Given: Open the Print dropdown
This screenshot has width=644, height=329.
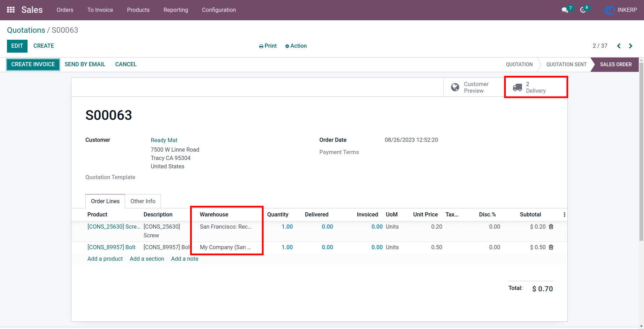Looking at the screenshot, I should pyautogui.click(x=268, y=46).
